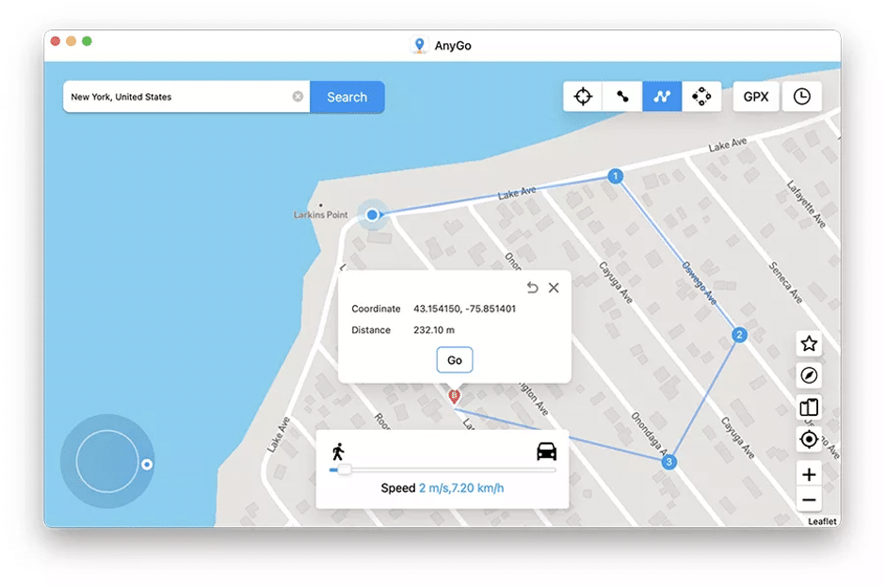
Task: Select the teleport mode crosshair icon
Action: click(x=584, y=96)
